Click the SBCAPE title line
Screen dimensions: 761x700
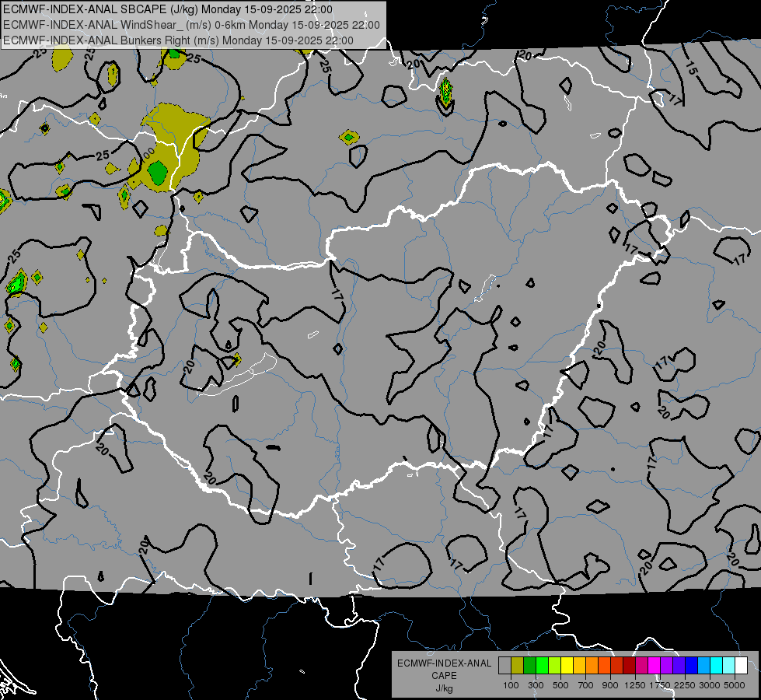[168, 9]
